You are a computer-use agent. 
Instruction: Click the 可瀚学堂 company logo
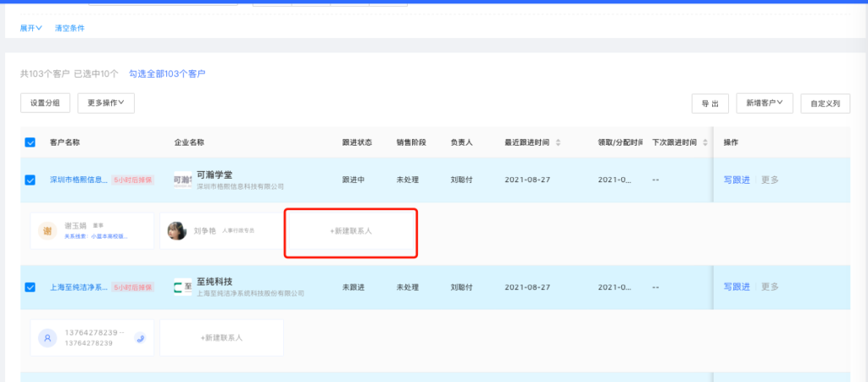[182, 180]
